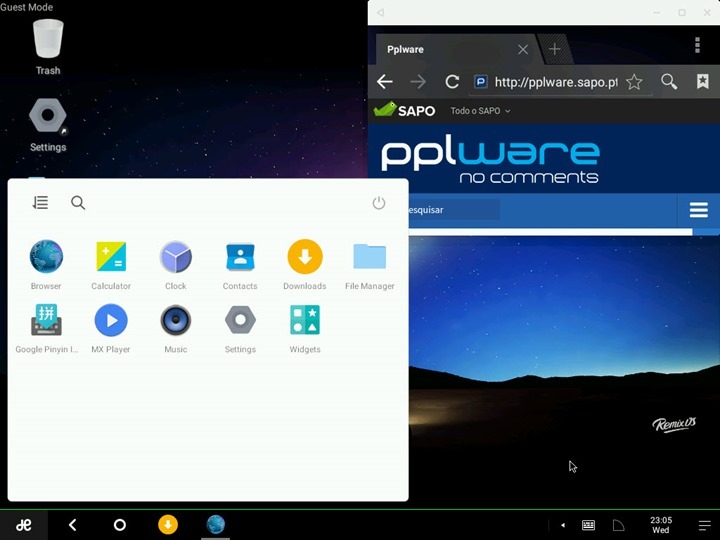Open the browser bookmarks icon
Viewport: 720px width, 540px height.
tap(703, 82)
